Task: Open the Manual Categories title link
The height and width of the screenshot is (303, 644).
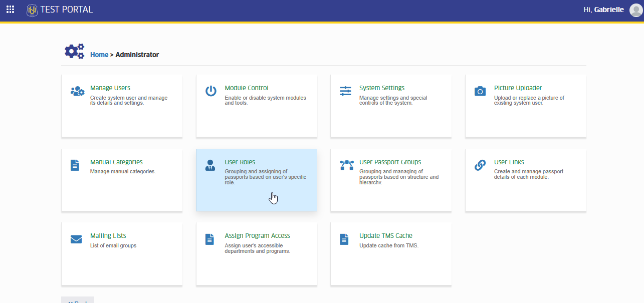Action: click(116, 162)
